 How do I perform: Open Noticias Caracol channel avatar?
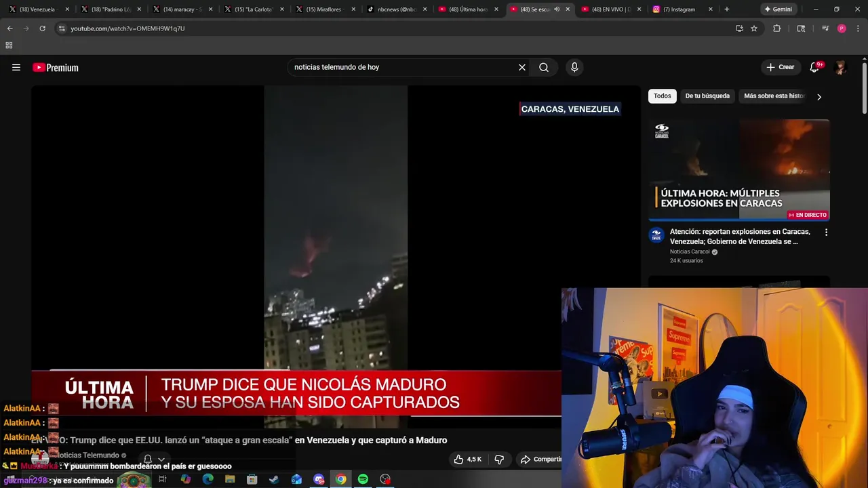point(656,235)
